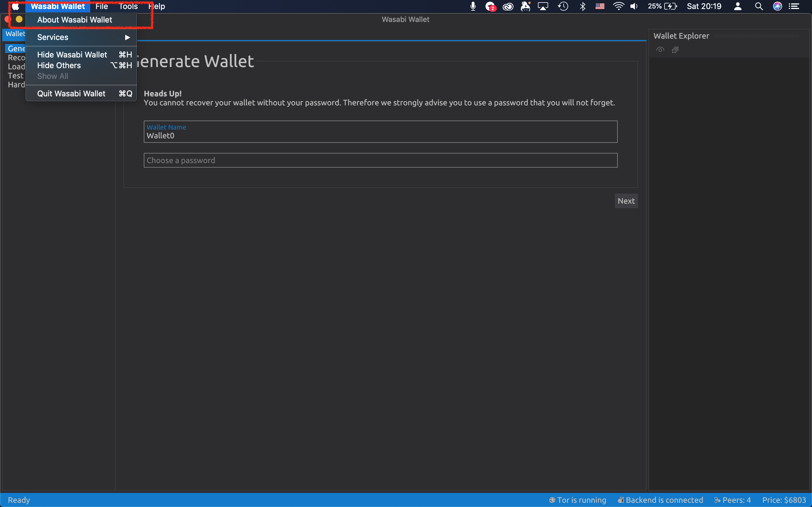The width and height of the screenshot is (812, 507).
Task: Open the File menu
Action: click(101, 6)
